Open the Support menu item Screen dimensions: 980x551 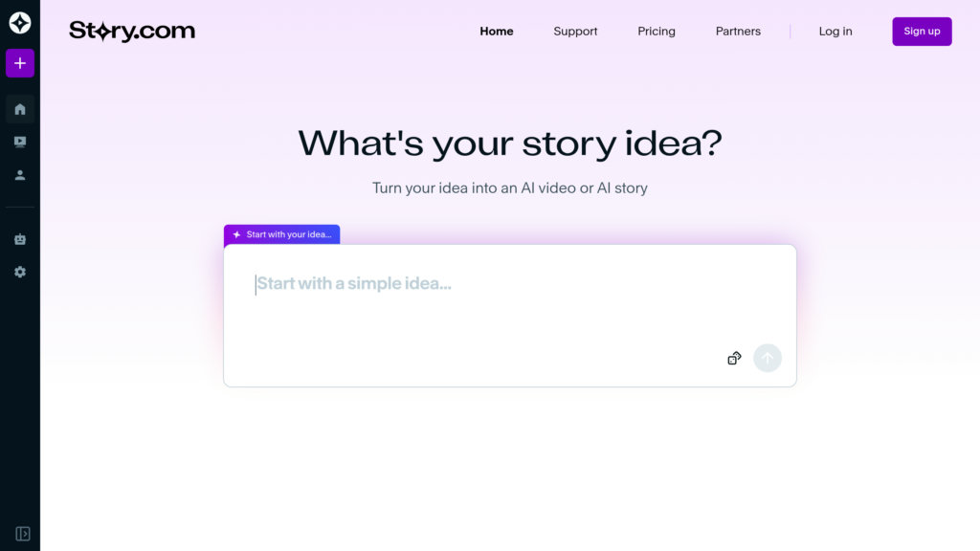pyautogui.click(x=575, y=32)
